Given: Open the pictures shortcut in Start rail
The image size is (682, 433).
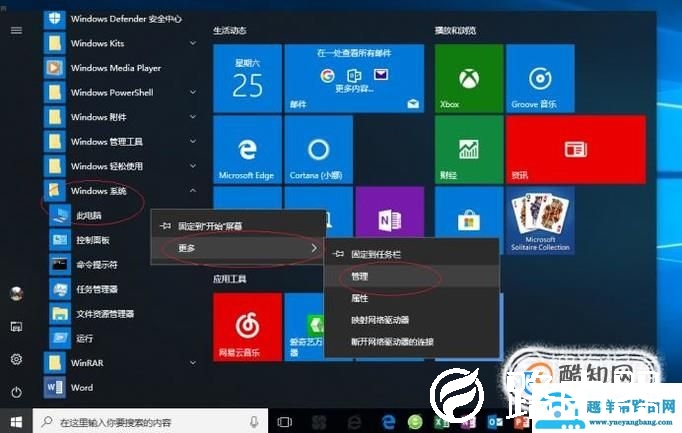Looking at the screenshot, I should 17,327.
